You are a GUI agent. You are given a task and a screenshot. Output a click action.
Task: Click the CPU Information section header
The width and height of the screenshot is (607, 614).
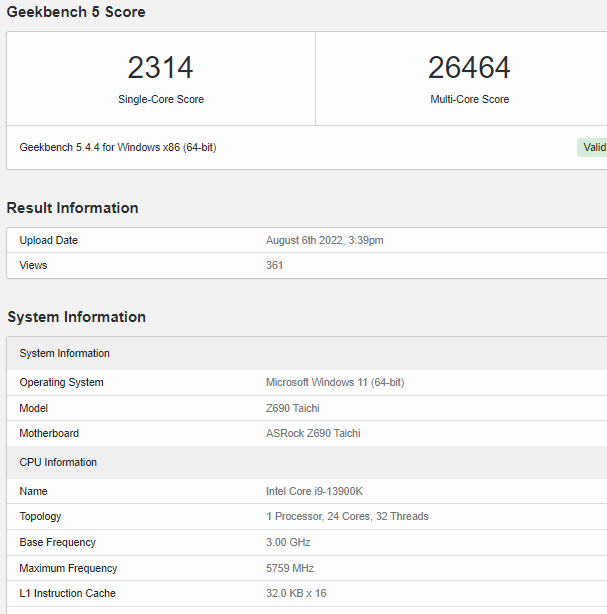click(307, 462)
